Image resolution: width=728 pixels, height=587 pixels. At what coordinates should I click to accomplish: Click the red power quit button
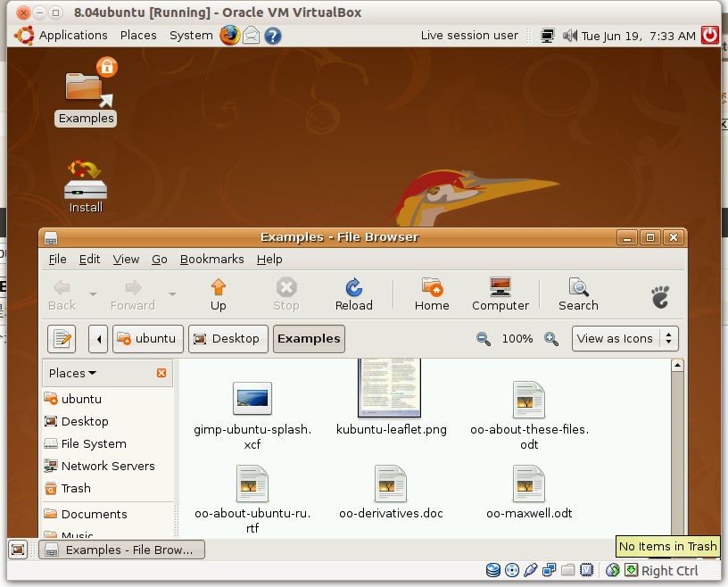710,36
